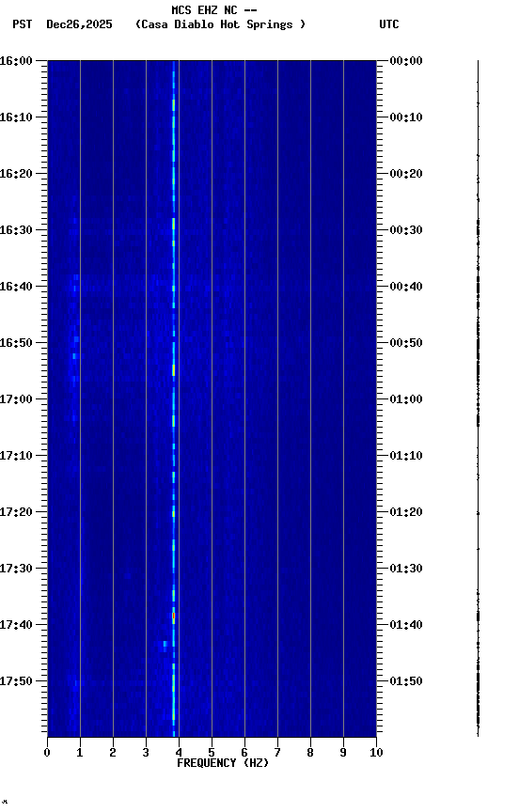Click the date 'Dec26,2025'
This screenshot has width=519, height=812.
point(79,24)
